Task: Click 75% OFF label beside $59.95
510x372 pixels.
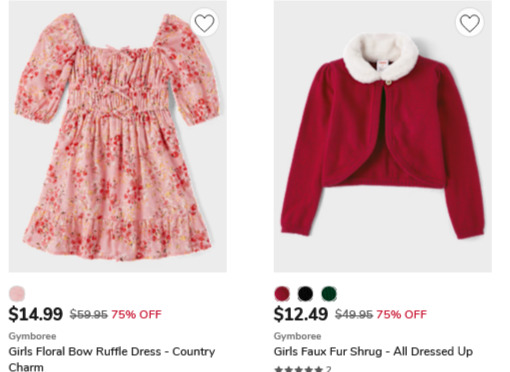Action: pyautogui.click(x=136, y=314)
